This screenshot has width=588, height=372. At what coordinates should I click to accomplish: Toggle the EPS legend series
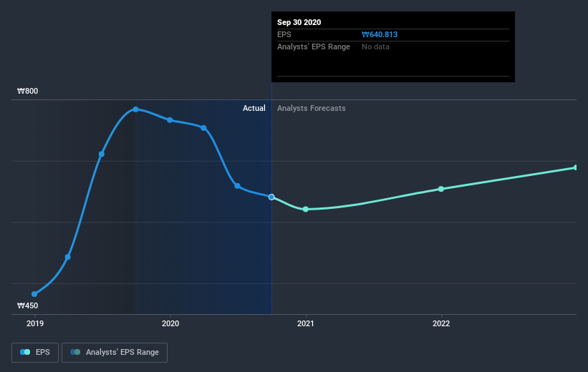pos(35,352)
